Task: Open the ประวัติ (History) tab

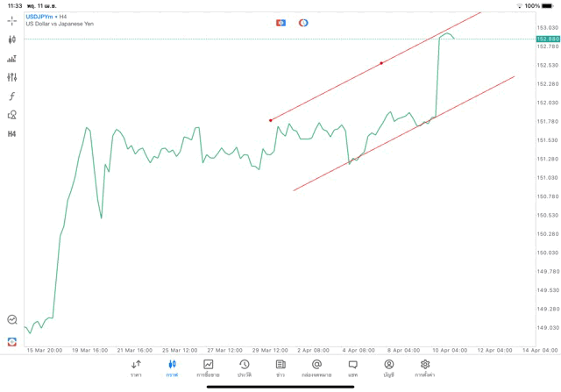Action: (x=245, y=368)
